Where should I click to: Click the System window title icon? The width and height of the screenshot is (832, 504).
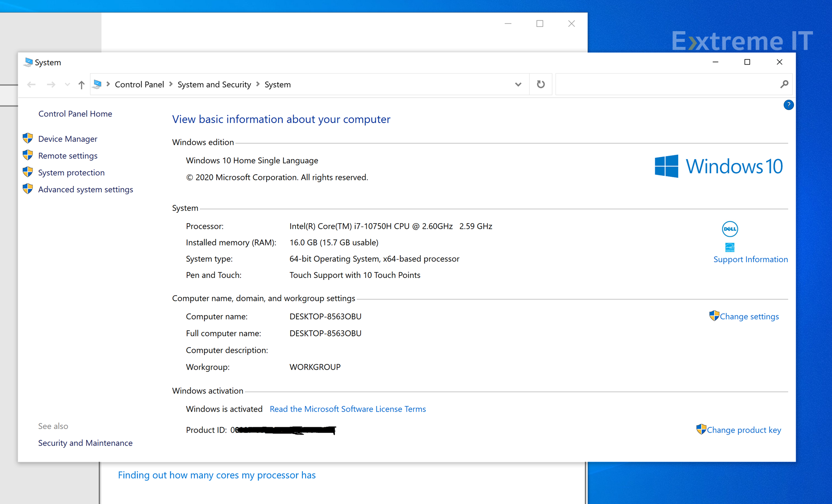click(29, 62)
